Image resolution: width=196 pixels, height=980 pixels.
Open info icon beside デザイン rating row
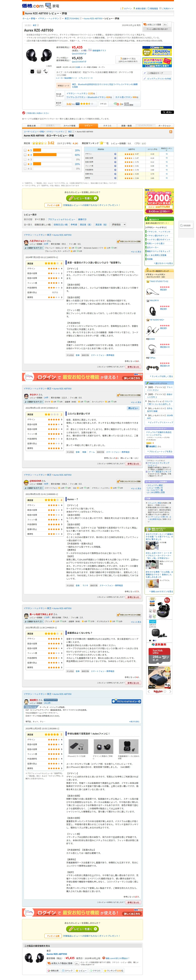pyautogui.click(x=115, y=154)
